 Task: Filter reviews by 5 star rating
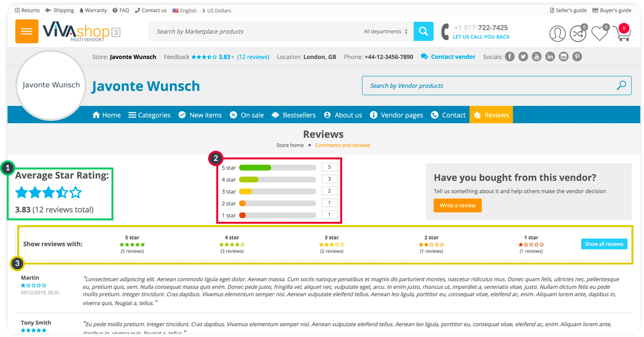pyautogui.click(x=132, y=244)
